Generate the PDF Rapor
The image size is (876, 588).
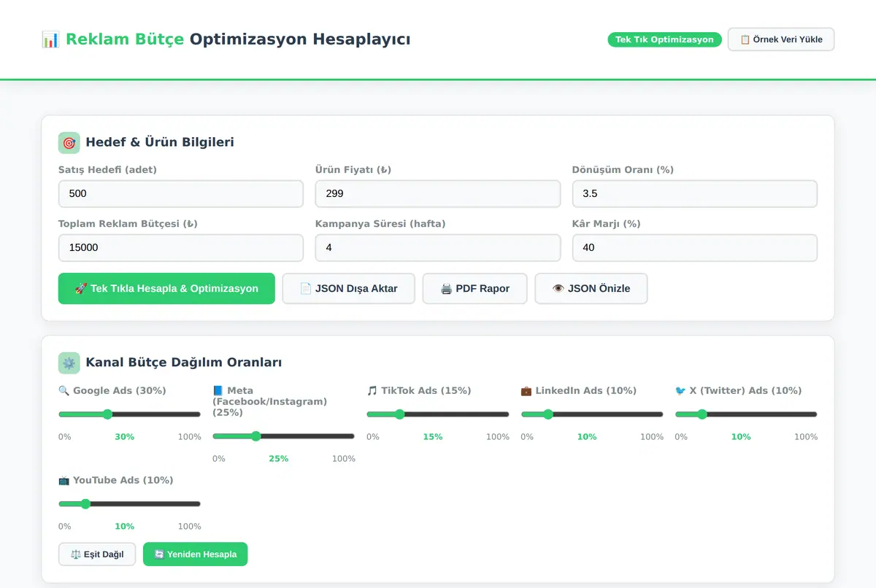(x=475, y=289)
